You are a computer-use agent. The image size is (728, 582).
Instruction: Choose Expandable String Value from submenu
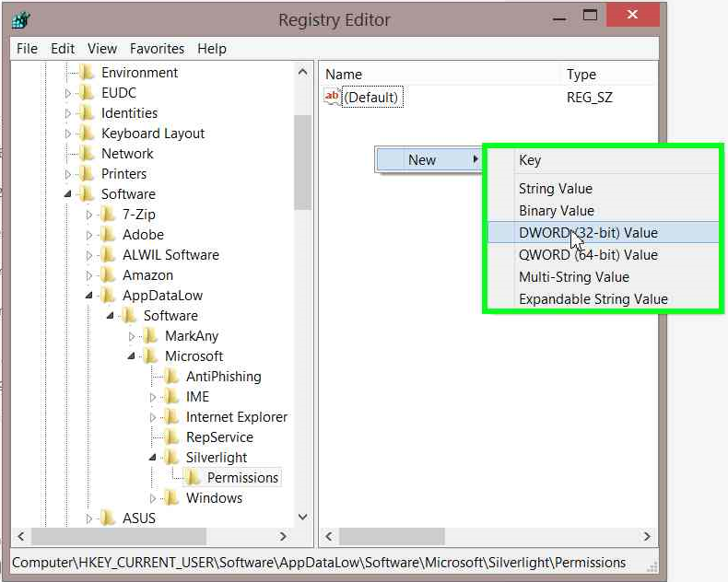coord(603,299)
